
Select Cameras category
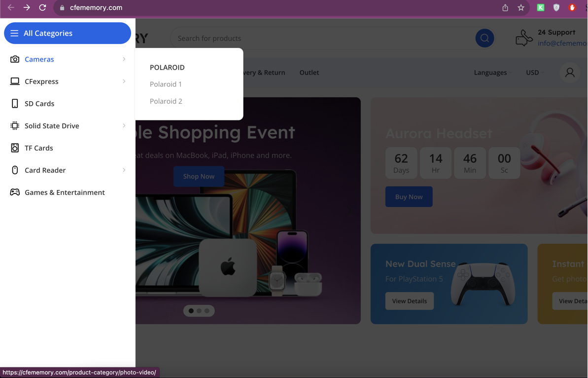coord(39,59)
